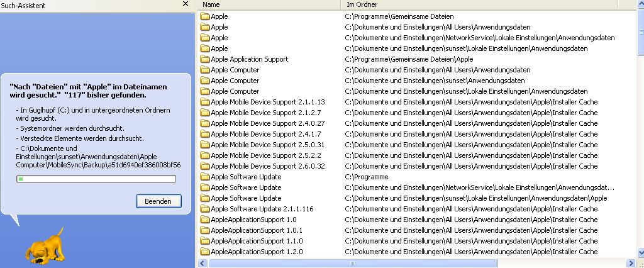Select Apple Mobile Device Support 2.4.0.27 row
Viewport: 644px width, 268px height.
(x=418, y=123)
